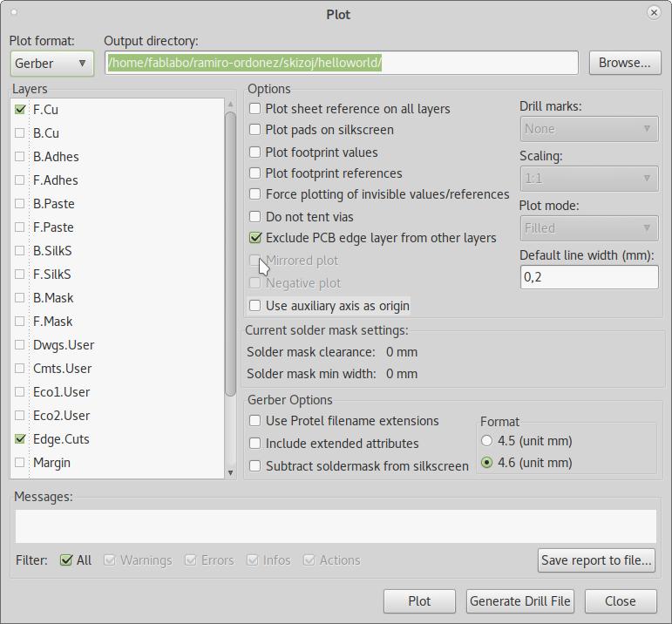Enable Use Protel filename extensions

pos(255,420)
